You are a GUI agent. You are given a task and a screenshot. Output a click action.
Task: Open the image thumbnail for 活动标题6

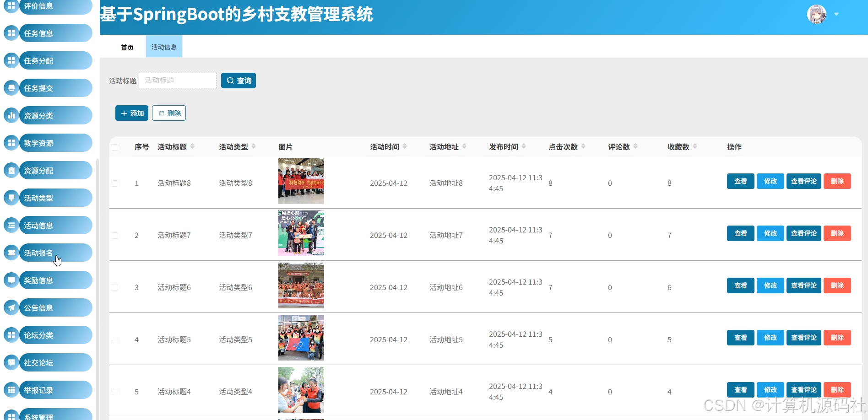[301, 285]
